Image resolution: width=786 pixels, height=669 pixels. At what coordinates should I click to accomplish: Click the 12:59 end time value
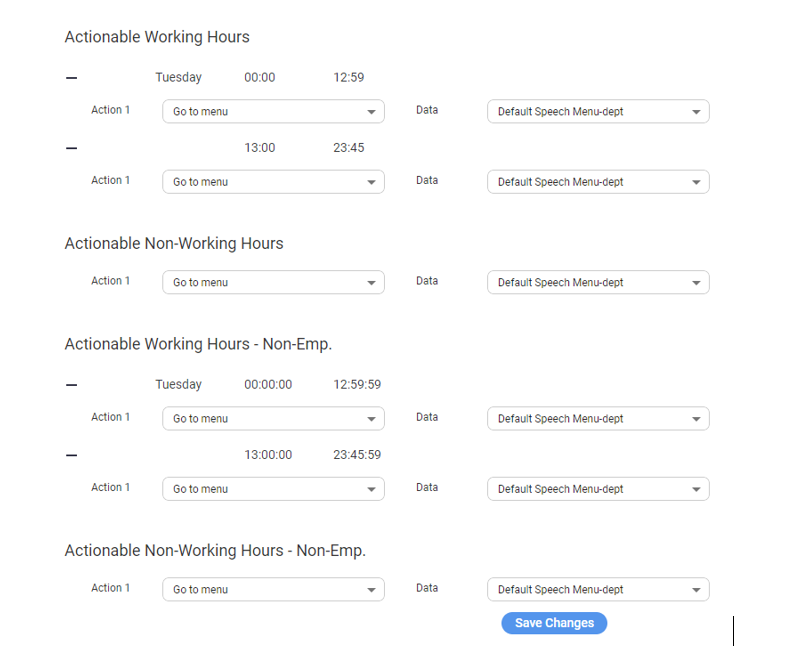(349, 78)
